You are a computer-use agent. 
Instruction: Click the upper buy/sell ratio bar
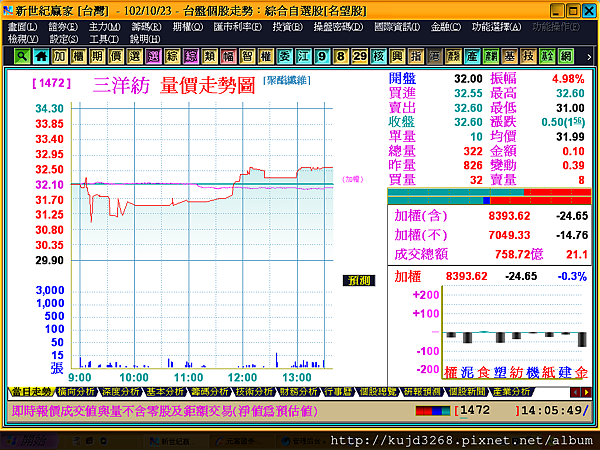click(x=489, y=192)
